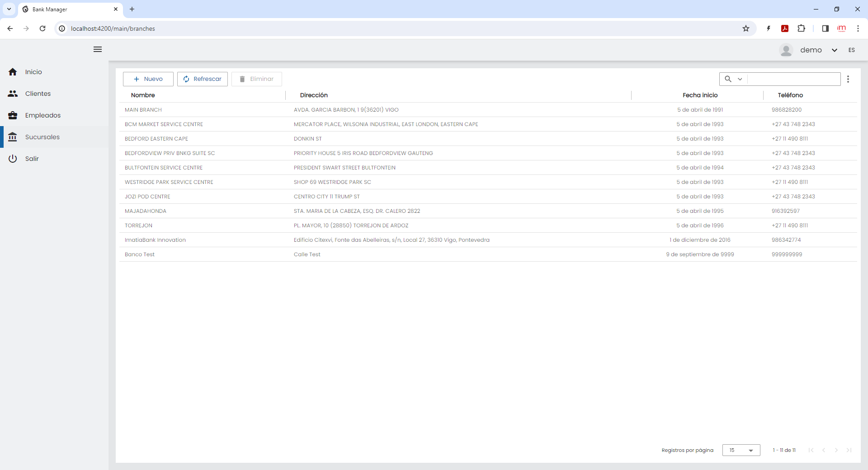868x470 pixels.
Task: Click the lightning bolt extension icon
Action: point(769,28)
